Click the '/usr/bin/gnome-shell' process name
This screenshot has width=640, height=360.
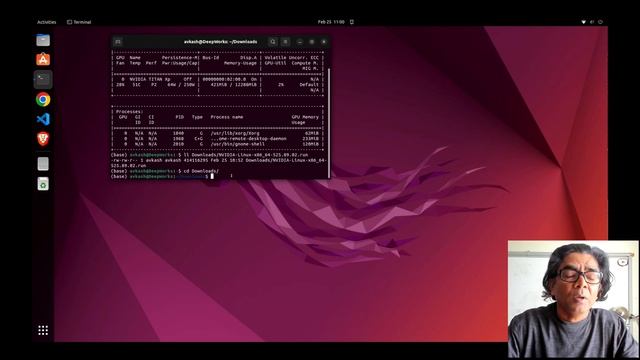(238, 144)
